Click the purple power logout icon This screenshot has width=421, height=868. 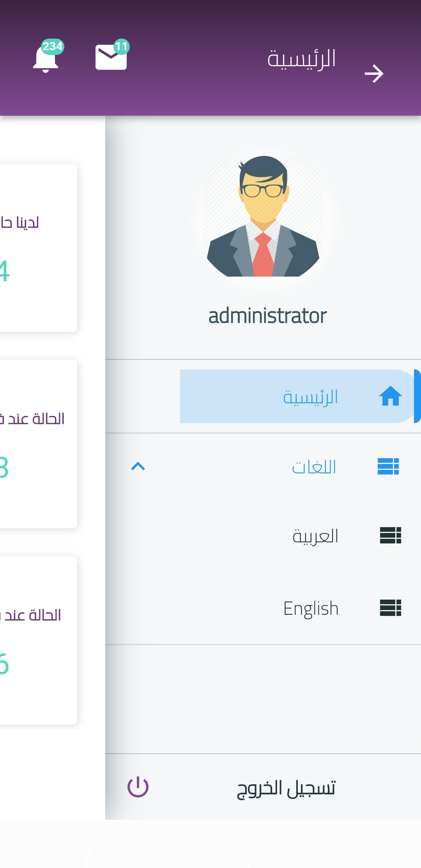(138, 787)
